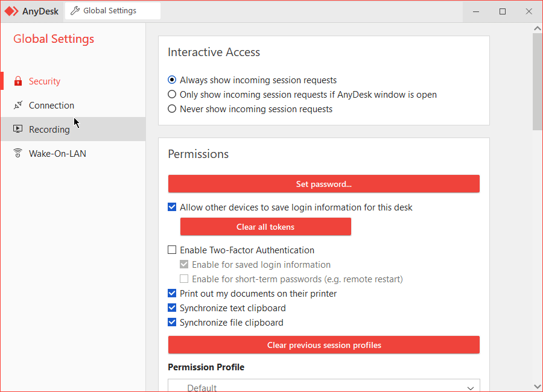Click the wrench icon in Global Settings tab
The height and width of the screenshot is (392, 543).
point(75,11)
